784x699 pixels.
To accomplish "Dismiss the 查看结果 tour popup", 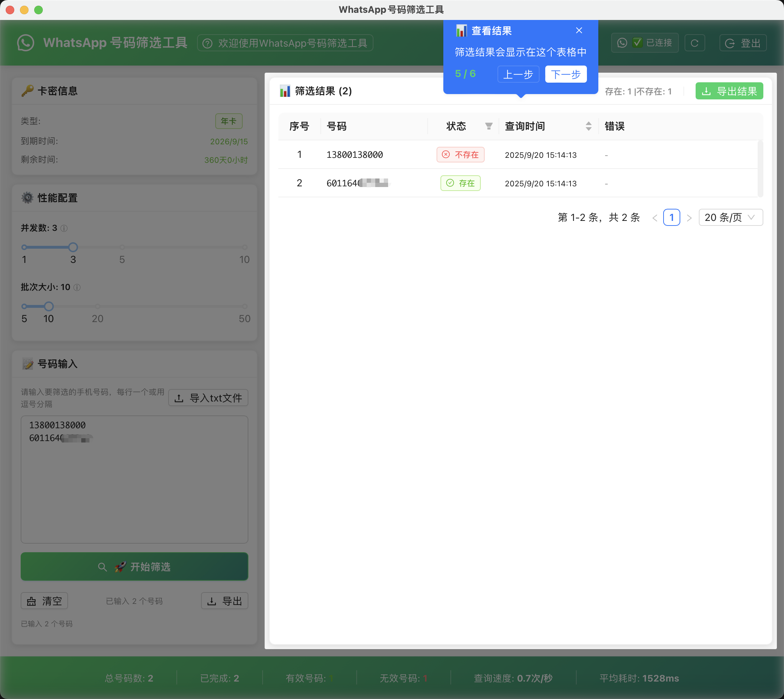I will tap(579, 30).
